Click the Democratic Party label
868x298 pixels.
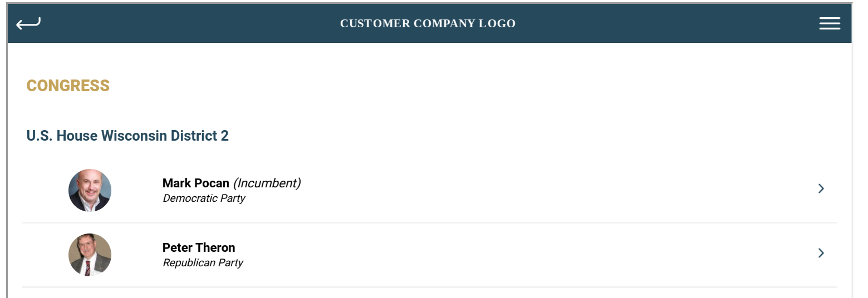(204, 198)
